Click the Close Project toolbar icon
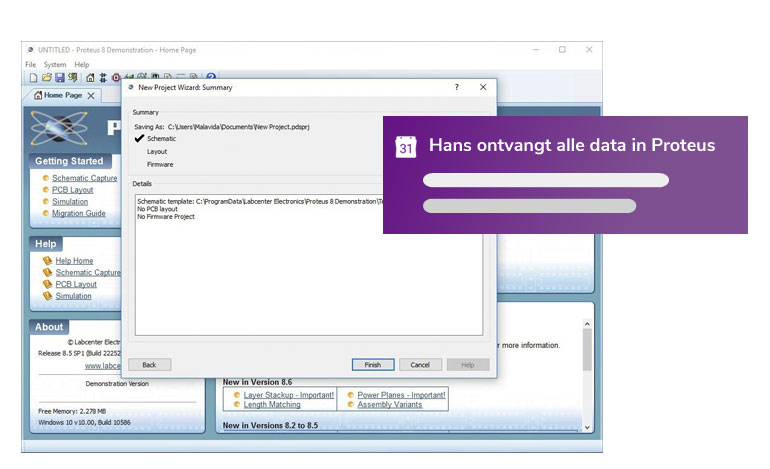770x469 pixels. [73, 78]
